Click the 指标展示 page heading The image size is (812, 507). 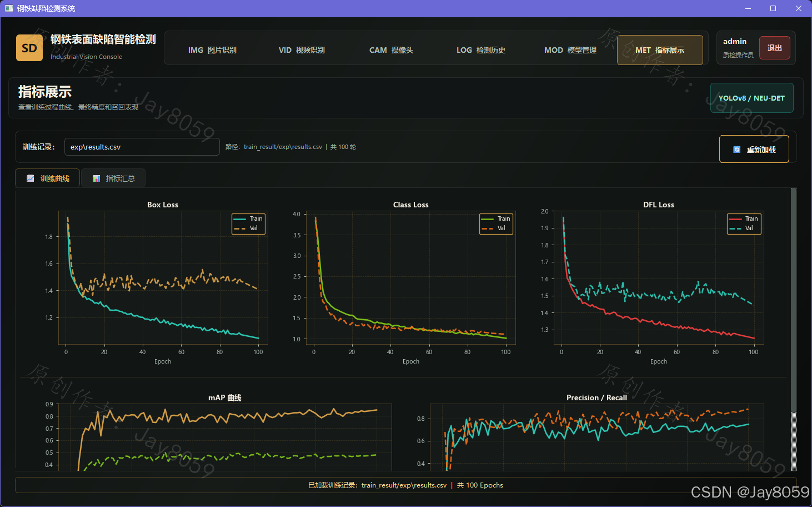(45, 92)
